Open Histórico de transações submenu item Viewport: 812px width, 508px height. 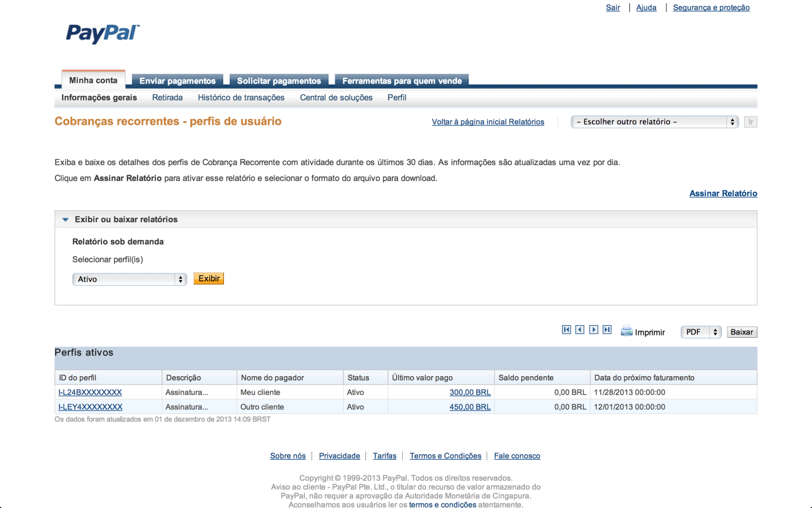tap(241, 98)
